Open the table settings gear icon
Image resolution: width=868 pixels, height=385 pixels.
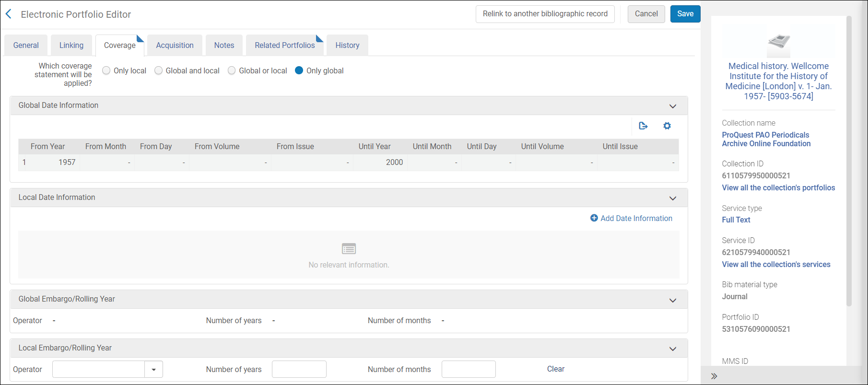667,126
